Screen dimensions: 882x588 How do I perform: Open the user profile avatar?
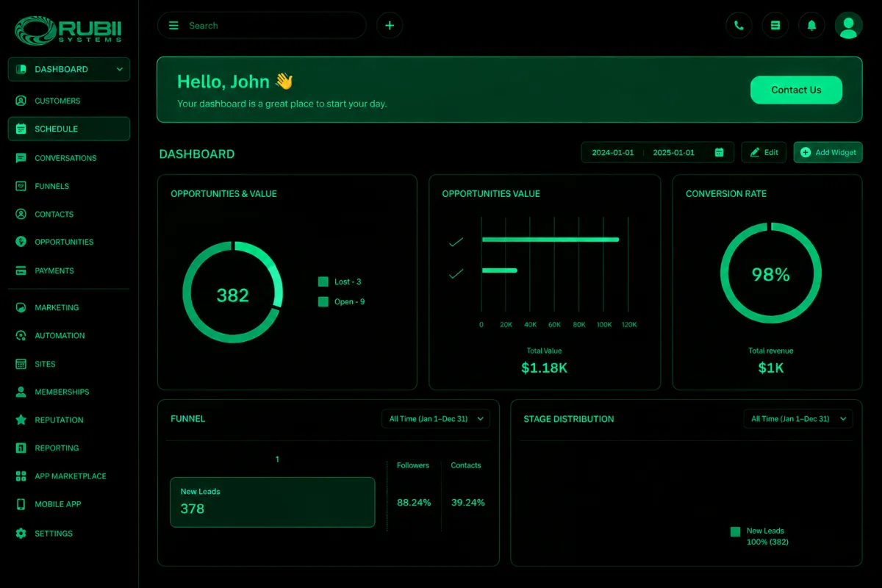click(848, 26)
